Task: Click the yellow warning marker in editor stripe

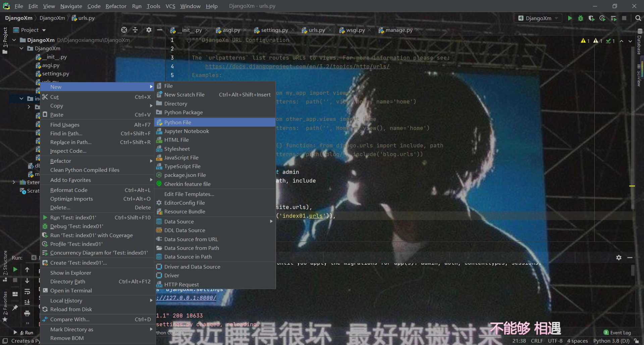Action: [632, 186]
